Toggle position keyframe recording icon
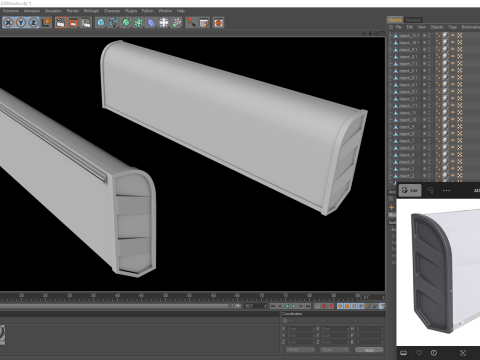 (x=340, y=306)
